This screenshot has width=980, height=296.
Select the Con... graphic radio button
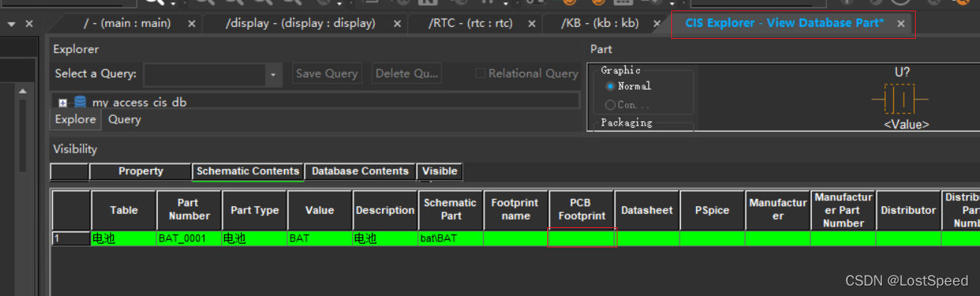point(610,105)
